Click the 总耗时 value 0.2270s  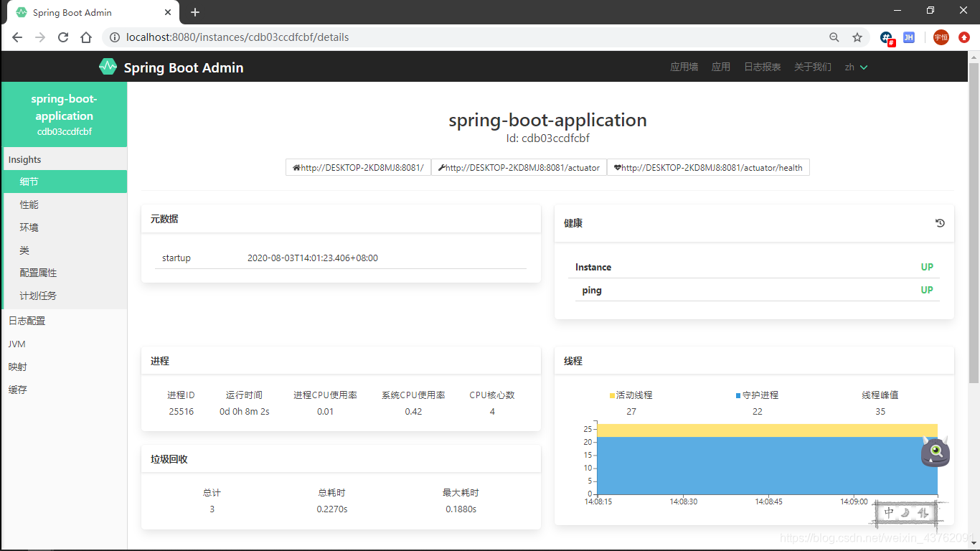coord(332,509)
